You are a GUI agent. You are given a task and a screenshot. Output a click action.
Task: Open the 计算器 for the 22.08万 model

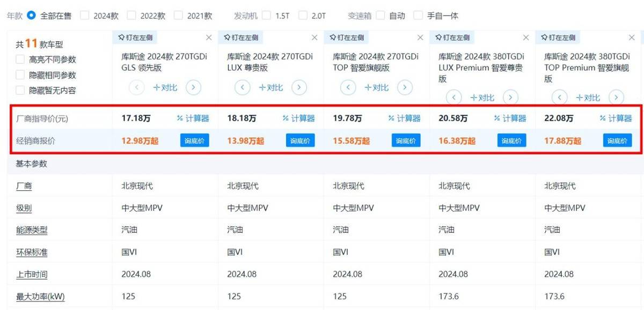pyautogui.click(x=616, y=119)
